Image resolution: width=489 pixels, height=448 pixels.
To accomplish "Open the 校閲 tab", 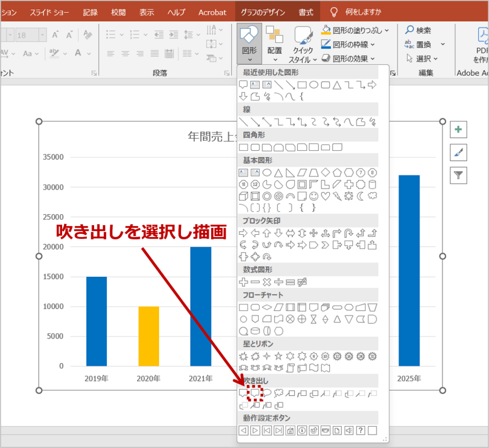I will [x=118, y=12].
